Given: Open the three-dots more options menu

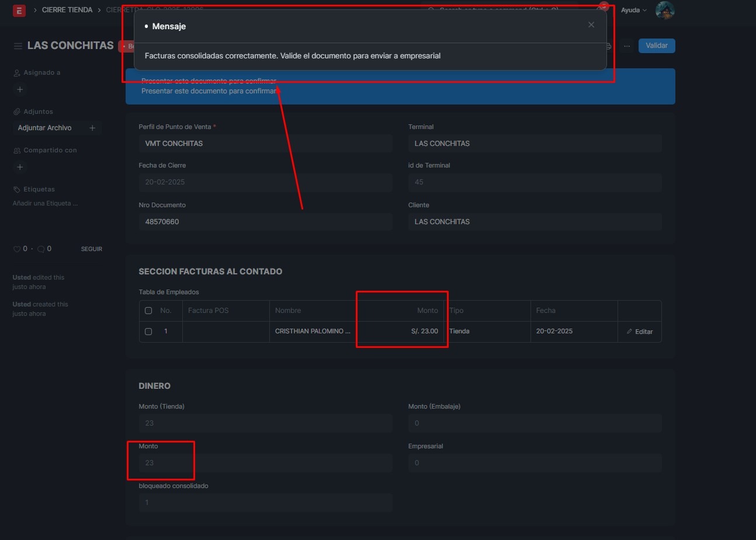Looking at the screenshot, I should tap(627, 46).
